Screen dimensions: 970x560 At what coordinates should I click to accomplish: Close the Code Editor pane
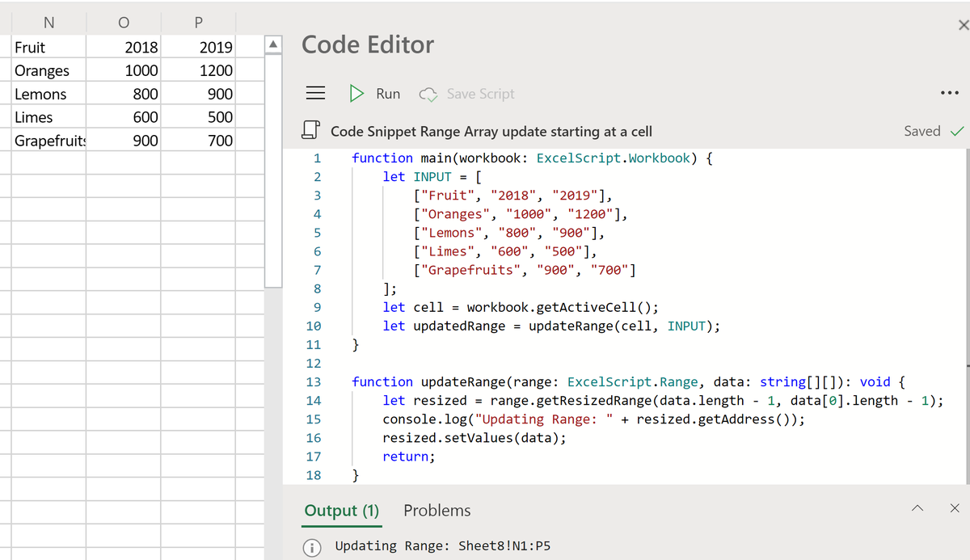point(962,26)
